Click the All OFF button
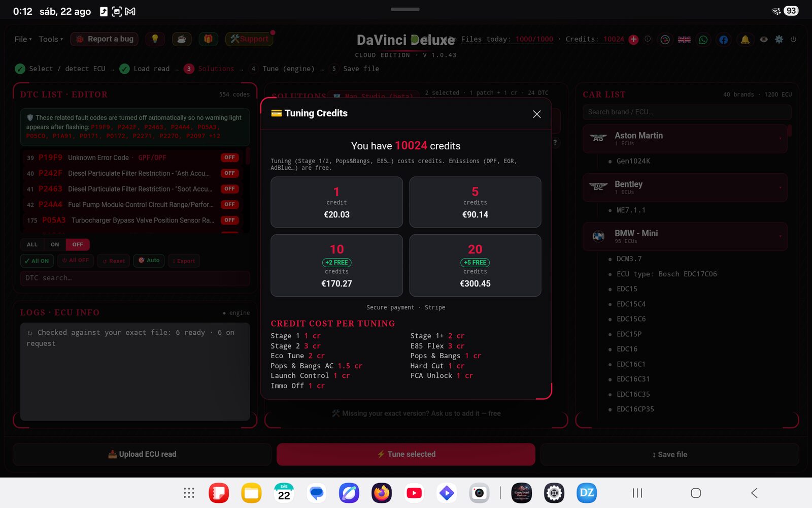 point(75,261)
